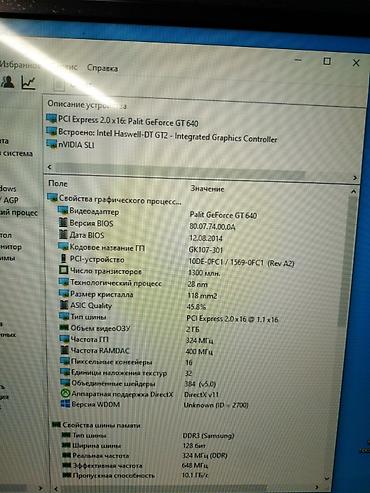Screen dimensions: 370x493
Task: Select the Тип шины label under graphics processor properties
Action: coord(88,316)
